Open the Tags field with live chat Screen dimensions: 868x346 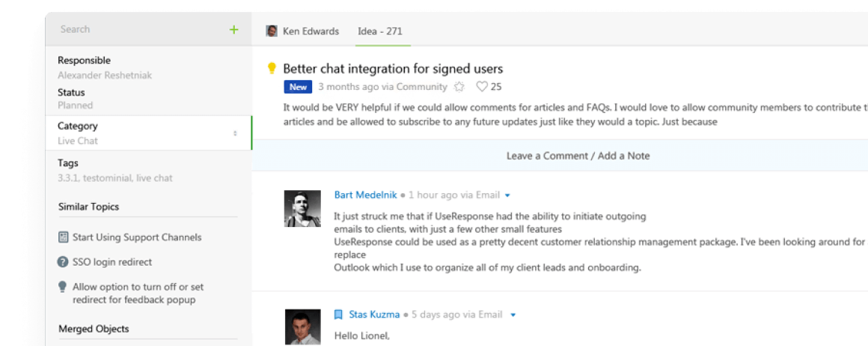[x=115, y=171]
